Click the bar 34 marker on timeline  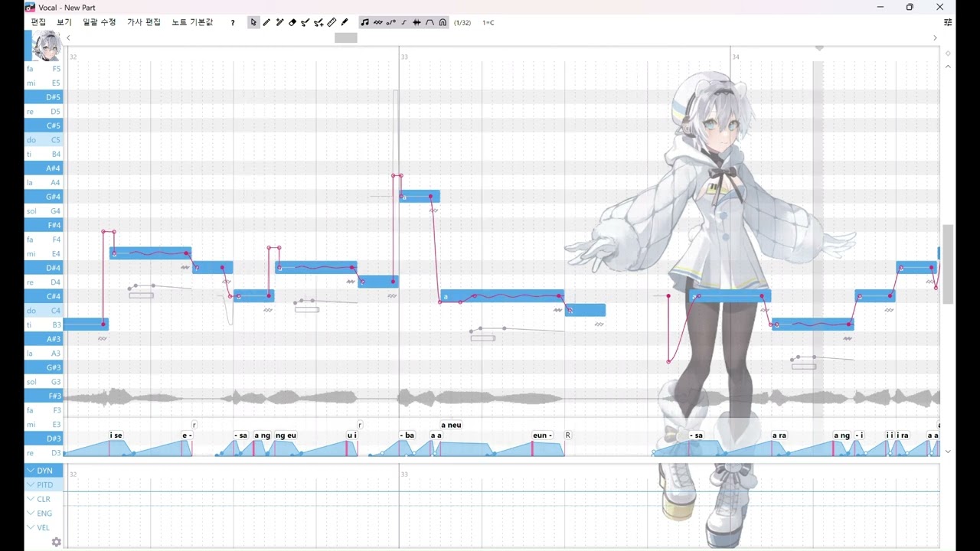point(736,57)
